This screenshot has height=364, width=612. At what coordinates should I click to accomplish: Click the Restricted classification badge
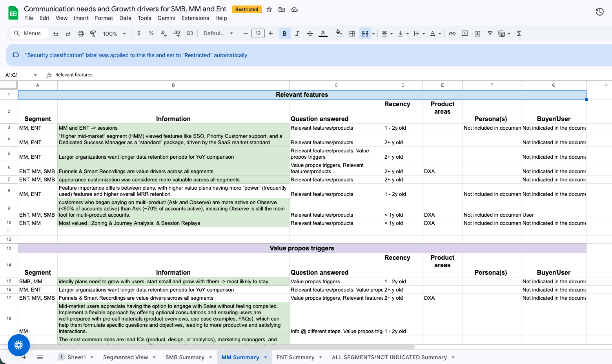click(247, 9)
